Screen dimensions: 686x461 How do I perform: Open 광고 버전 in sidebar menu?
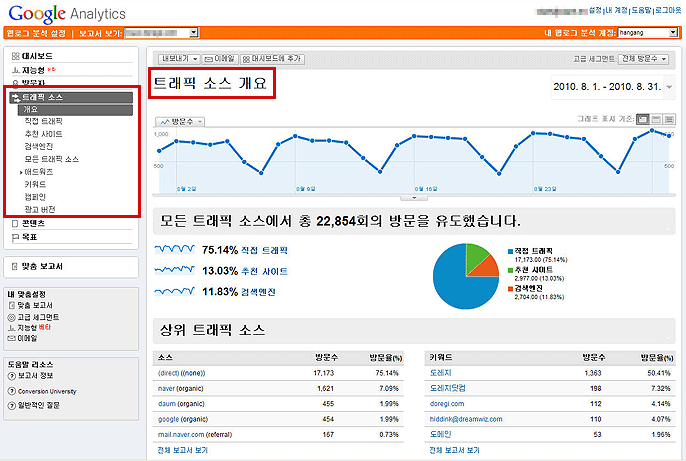click(40, 210)
